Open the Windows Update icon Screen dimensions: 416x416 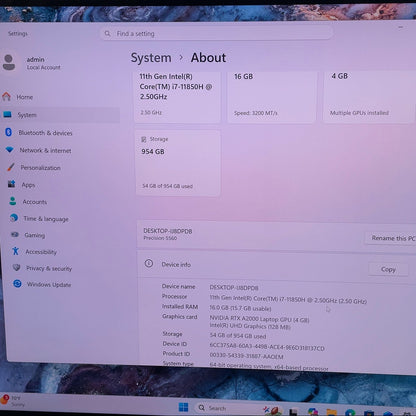click(17, 284)
